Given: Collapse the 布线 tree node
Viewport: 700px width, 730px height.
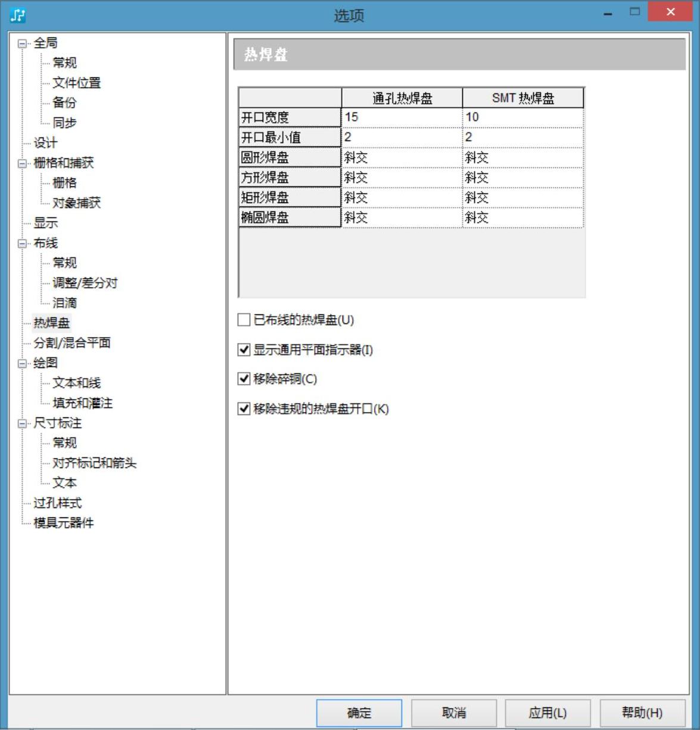Looking at the screenshot, I should [23, 244].
